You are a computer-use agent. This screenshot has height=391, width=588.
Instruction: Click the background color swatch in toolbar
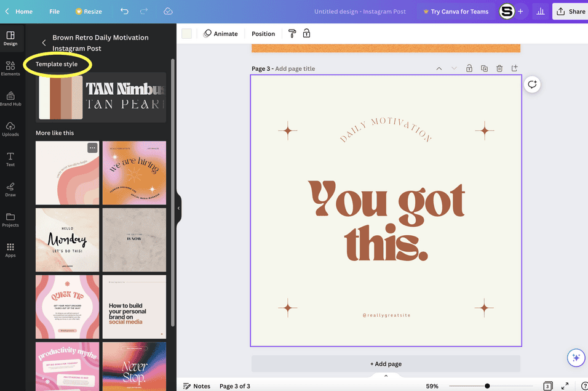tap(186, 34)
